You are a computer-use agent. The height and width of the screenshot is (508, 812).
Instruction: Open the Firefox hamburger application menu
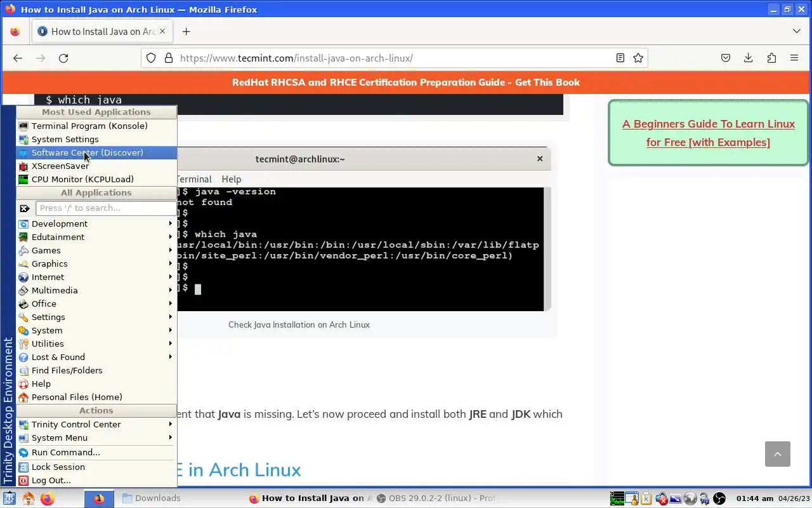pos(794,58)
